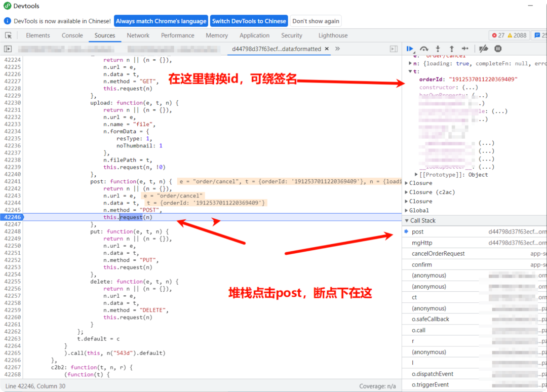Toggle deactivate breakpoints icon

pos(484,49)
